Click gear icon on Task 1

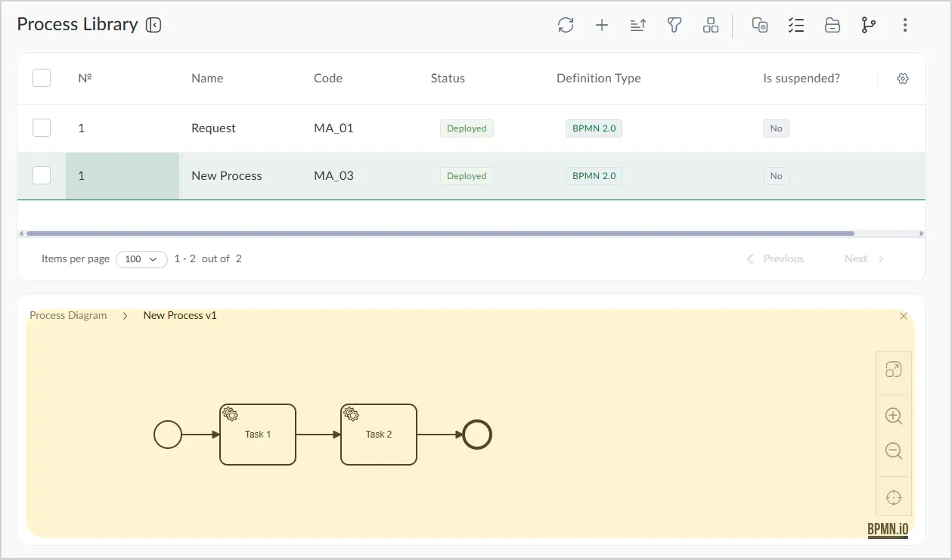tap(231, 414)
